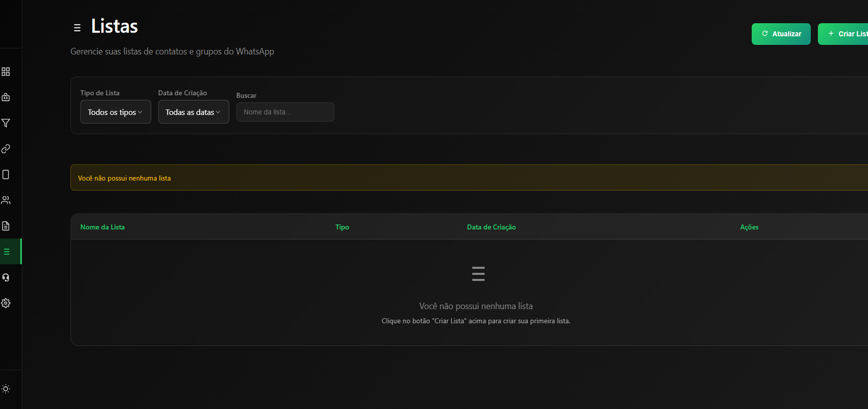Go to the contacts people icon

coord(6,200)
